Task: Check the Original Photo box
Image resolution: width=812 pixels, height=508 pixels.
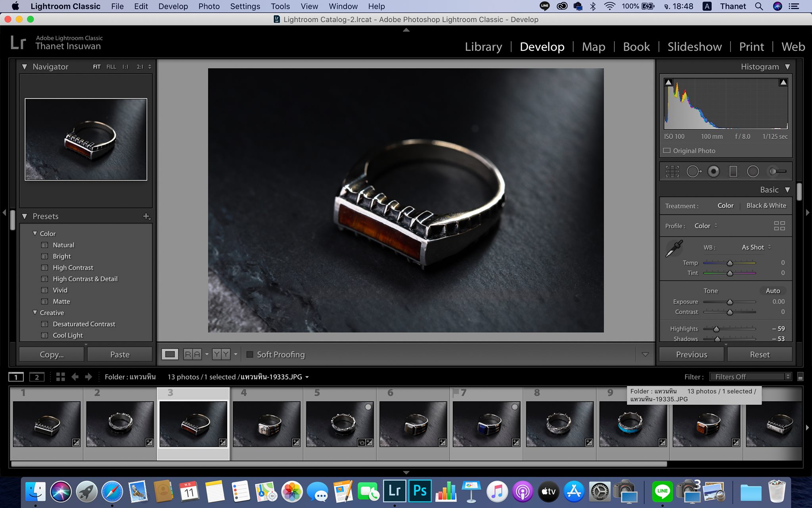Action: tap(667, 151)
